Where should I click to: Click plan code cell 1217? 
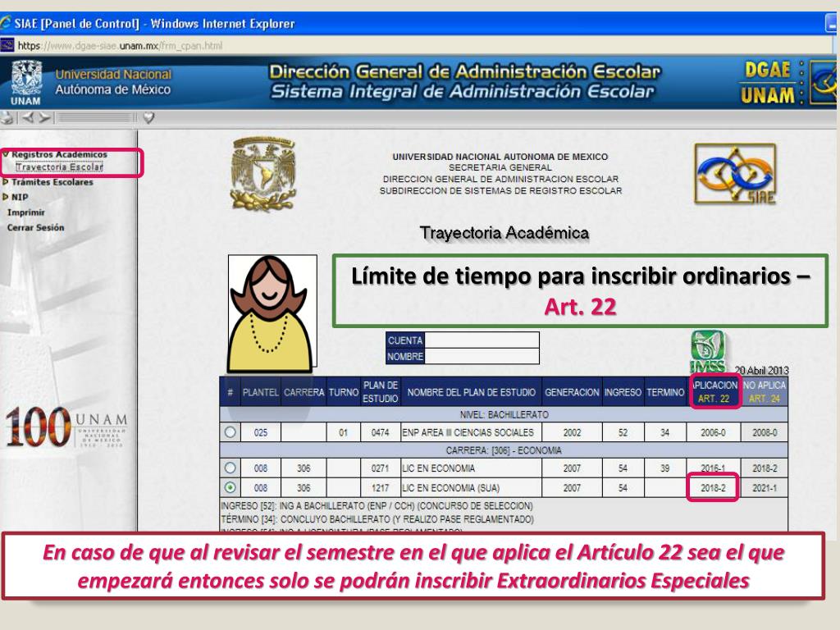coord(381,488)
